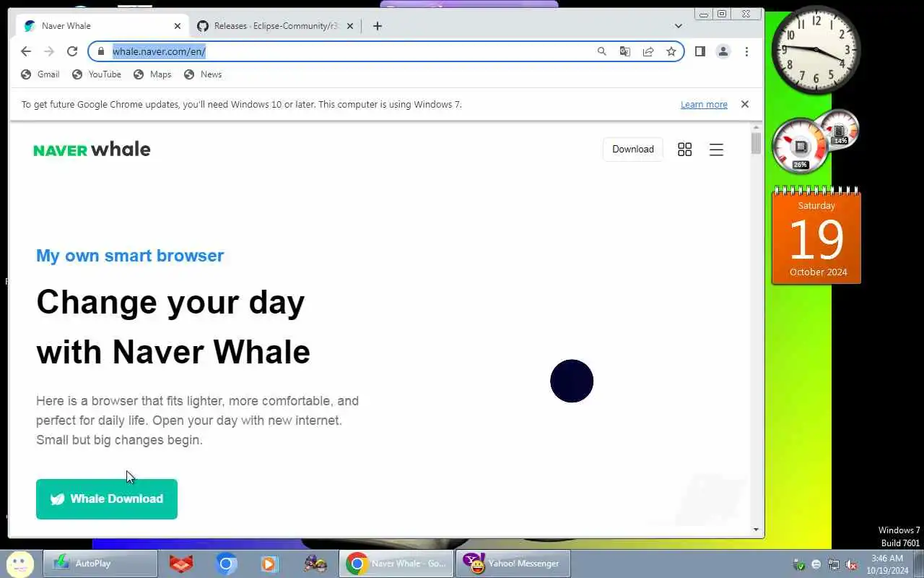
Task: Click the Learn more link in update notice
Action: point(704,105)
